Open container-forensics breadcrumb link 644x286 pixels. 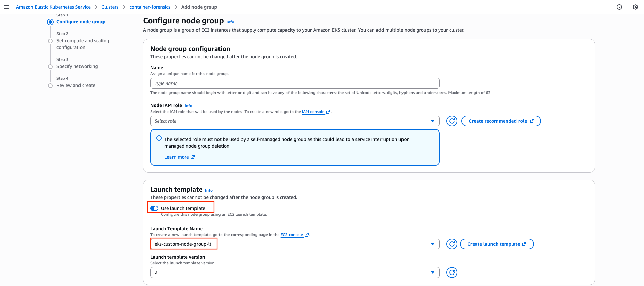[x=150, y=7]
